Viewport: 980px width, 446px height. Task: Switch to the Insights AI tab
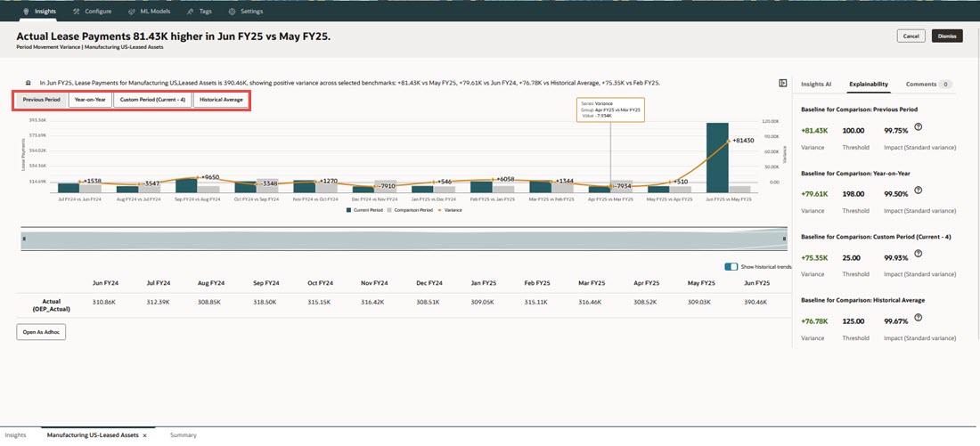[x=815, y=84]
